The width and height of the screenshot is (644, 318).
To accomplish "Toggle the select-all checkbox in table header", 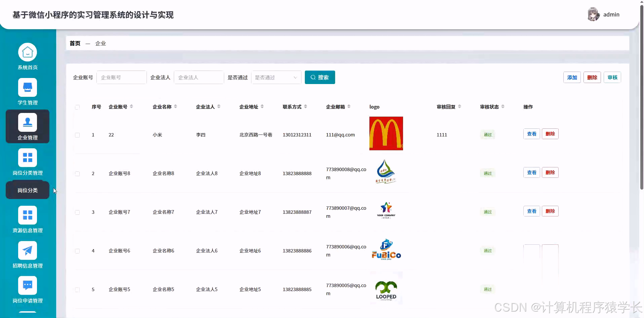I will pyautogui.click(x=77, y=107).
